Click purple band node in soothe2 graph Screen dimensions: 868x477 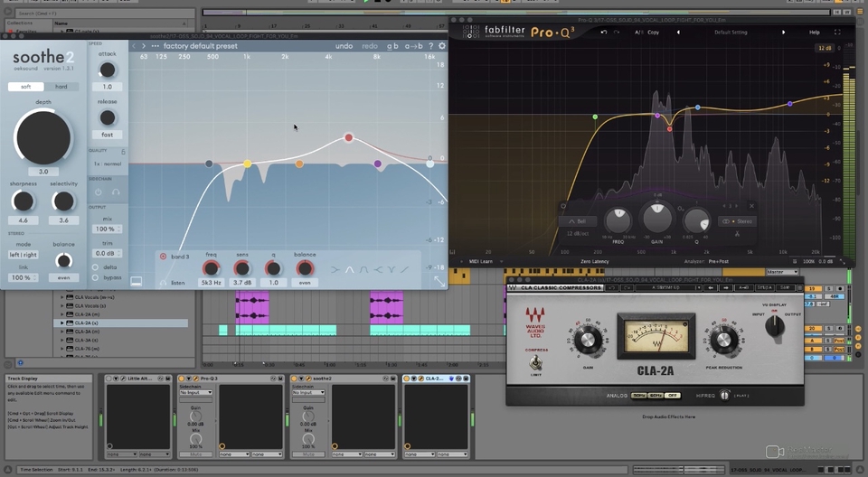click(378, 164)
